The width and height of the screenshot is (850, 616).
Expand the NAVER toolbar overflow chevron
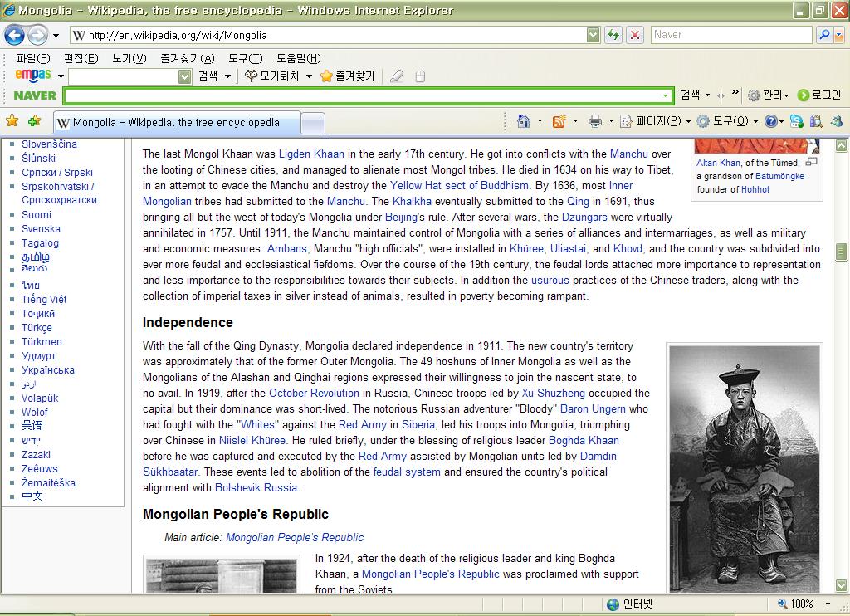(735, 92)
